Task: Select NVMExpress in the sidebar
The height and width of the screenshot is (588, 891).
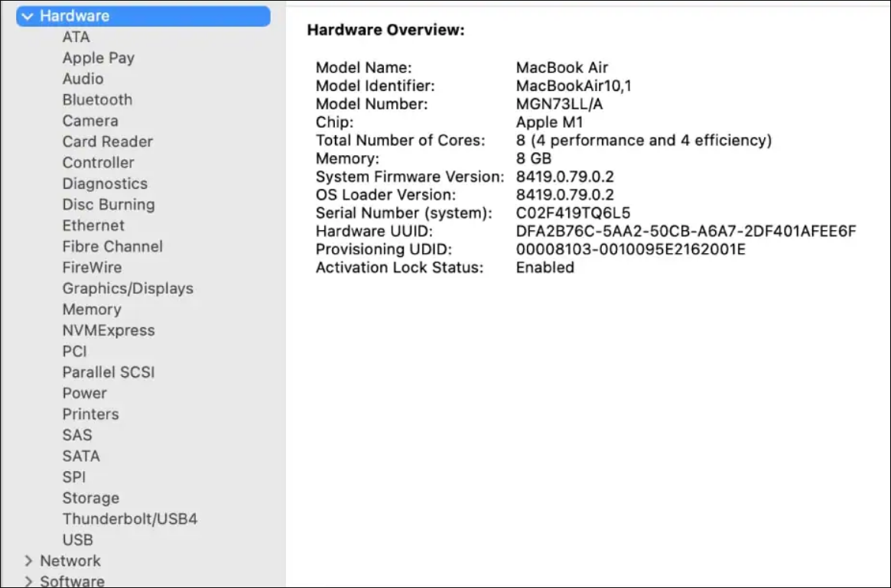Action: [109, 330]
